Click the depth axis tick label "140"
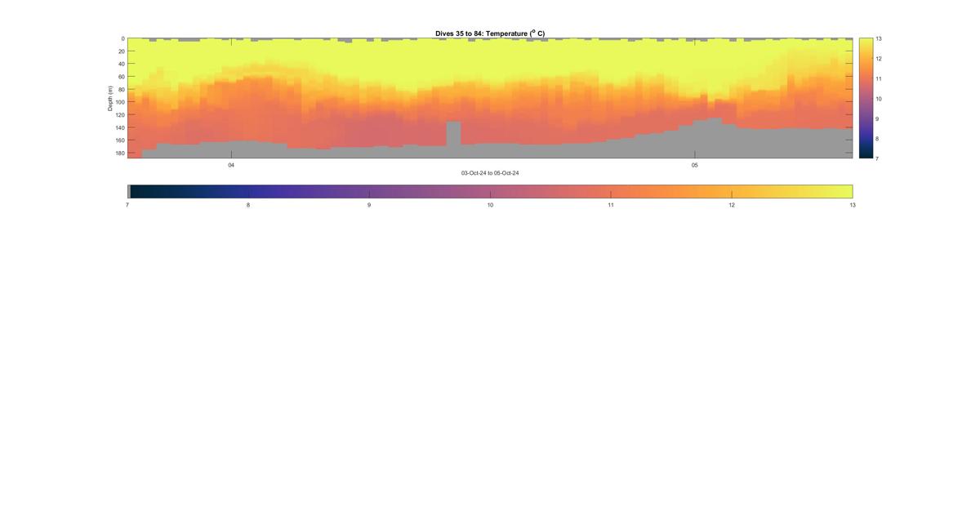The height and width of the screenshot is (508, 980). [x=119, y=127]
